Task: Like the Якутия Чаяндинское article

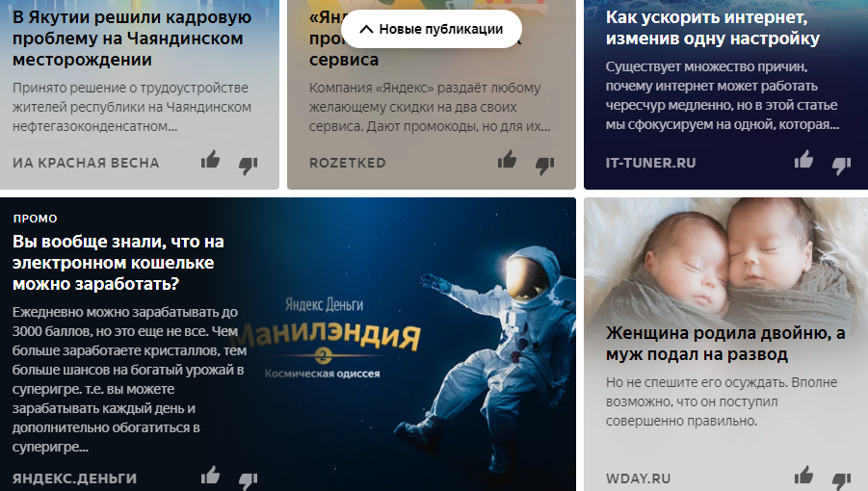Action: [x=210, y=160]
